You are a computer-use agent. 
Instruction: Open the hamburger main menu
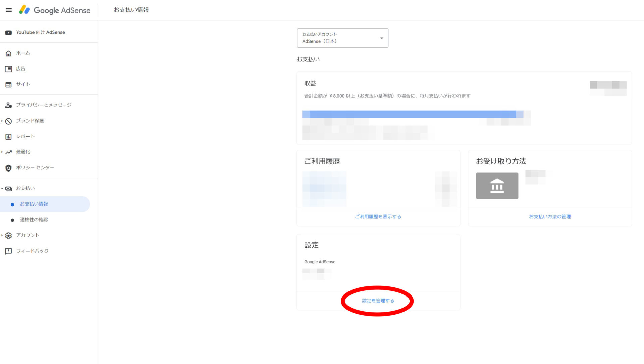pos(9,10)
